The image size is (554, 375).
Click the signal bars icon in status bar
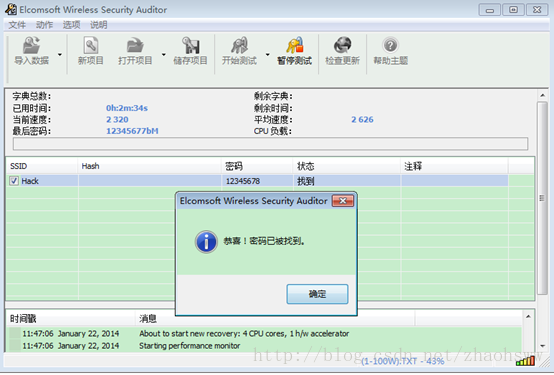[525, 361]
